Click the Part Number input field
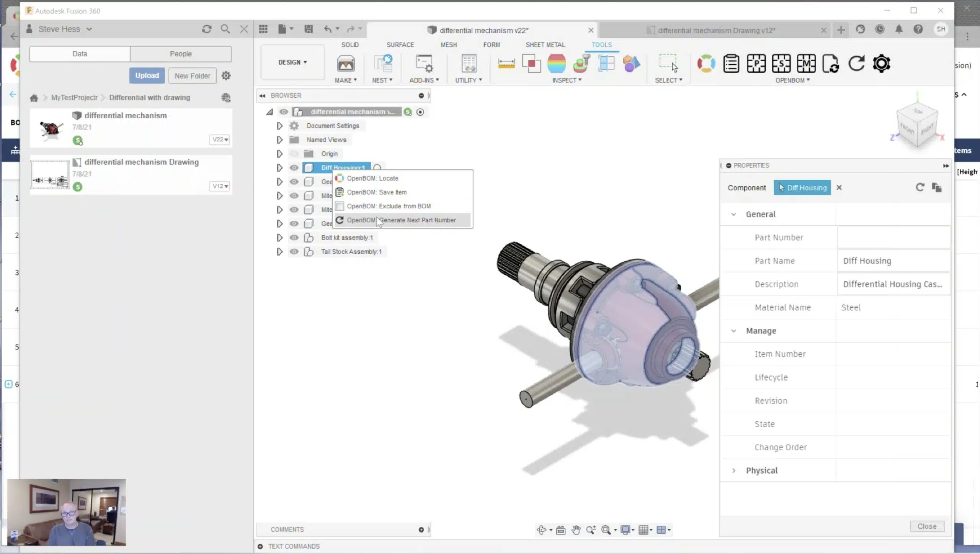This screenshot has width=980, height=554. (x=893, y=238)
